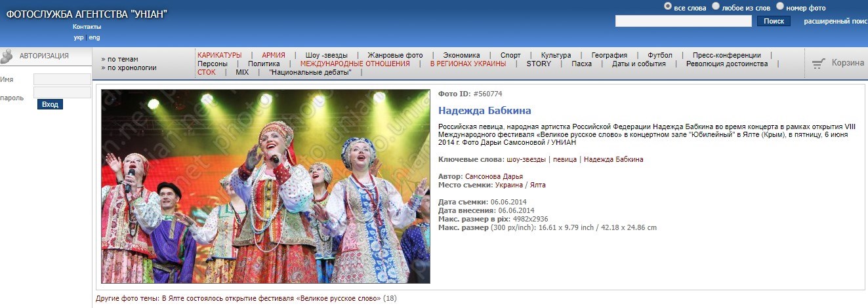Switch site language to eng
This screenshot has width=868, height=308.
coord(94,37)
